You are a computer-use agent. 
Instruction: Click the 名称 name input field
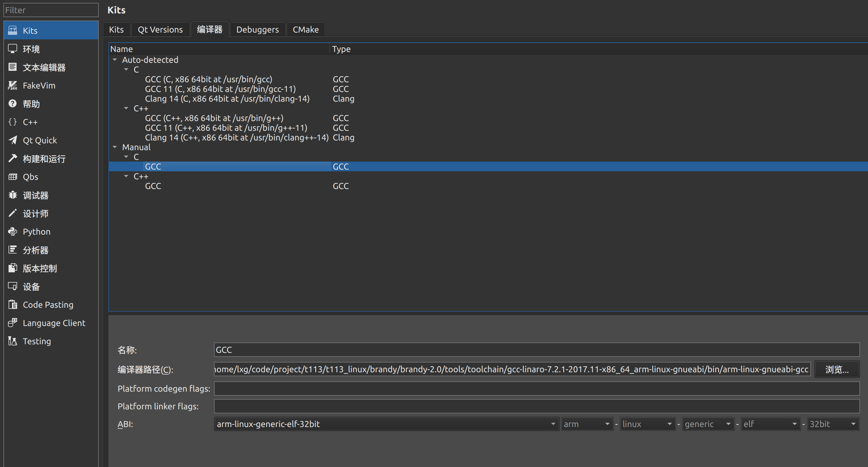(x=536, y=350)
